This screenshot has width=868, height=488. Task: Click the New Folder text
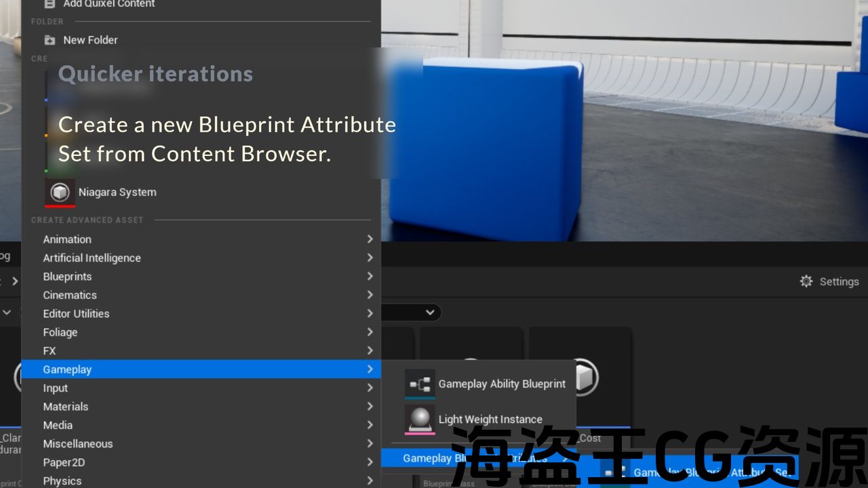point(90,40)
